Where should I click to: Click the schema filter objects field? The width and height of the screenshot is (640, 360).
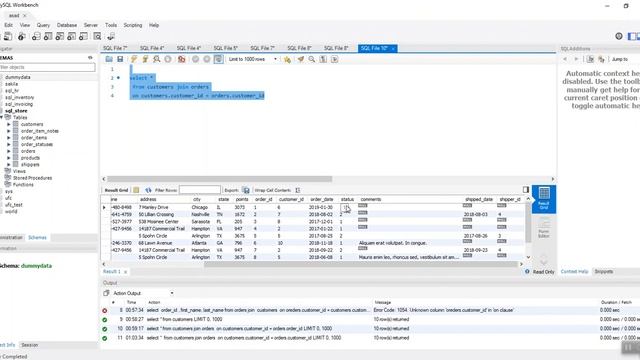click(x=47, y=67)
